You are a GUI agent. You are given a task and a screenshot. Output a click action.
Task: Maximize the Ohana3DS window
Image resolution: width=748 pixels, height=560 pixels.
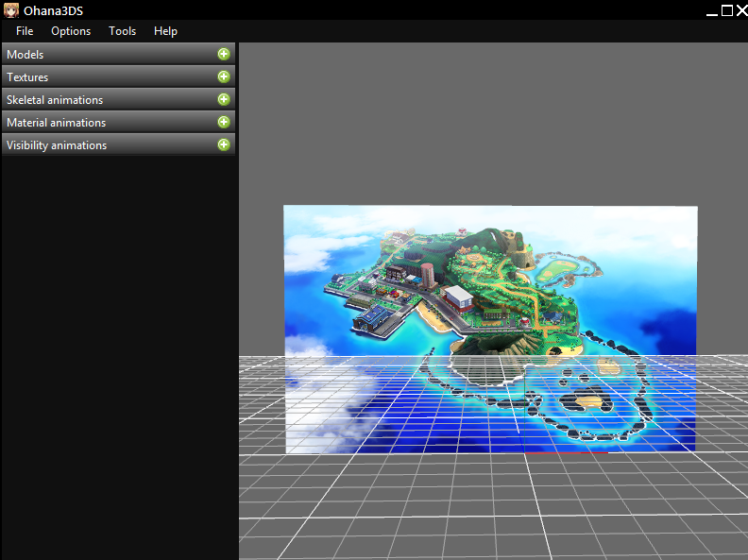click(x=726, y=9)
